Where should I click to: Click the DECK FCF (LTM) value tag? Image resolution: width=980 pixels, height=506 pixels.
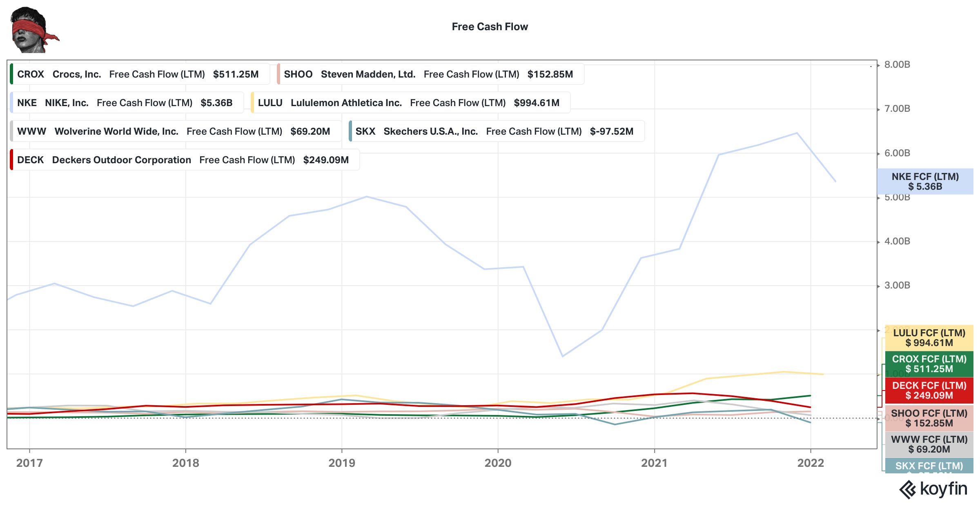[x=929, y=391]
